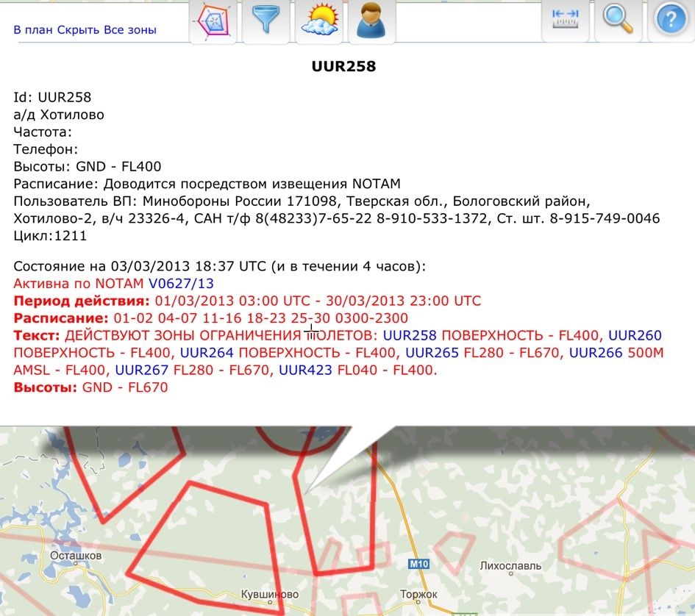This screenshot has height=616, width=695.
Task: Click the red 'Высоты: GND - FL670' line
Action: [90, 387]
